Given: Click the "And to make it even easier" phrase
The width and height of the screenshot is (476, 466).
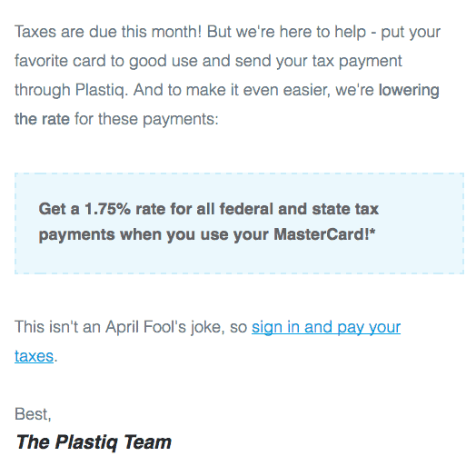Looking at the screenshot, I should 232,91.
